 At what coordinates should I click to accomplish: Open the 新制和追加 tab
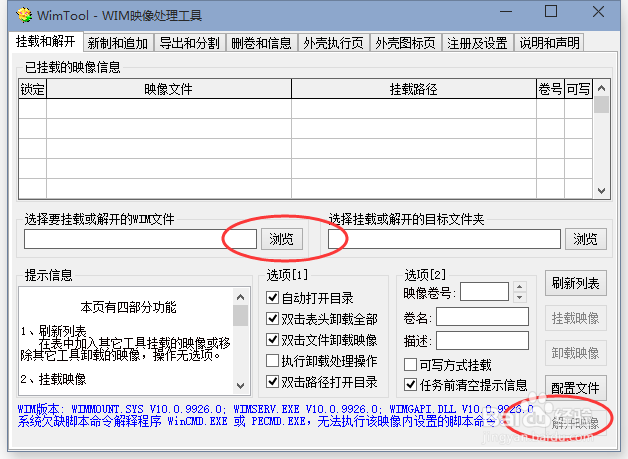118,43
